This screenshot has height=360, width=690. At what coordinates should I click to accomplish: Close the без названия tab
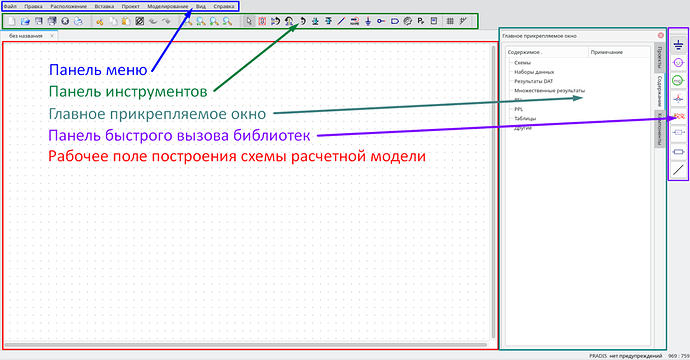point(52,36)
